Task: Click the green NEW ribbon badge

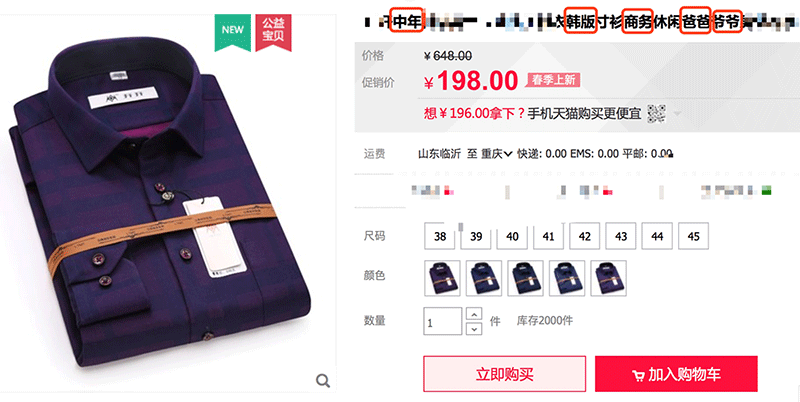Action: coord(233,33)
